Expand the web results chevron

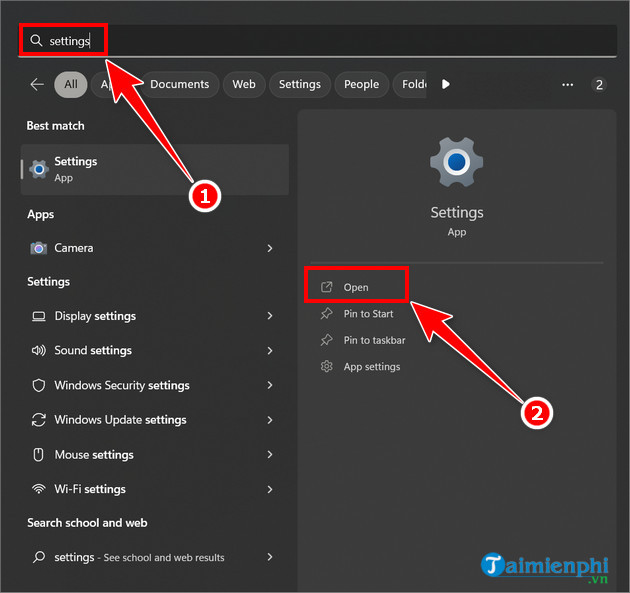click(x=270, y=557)
